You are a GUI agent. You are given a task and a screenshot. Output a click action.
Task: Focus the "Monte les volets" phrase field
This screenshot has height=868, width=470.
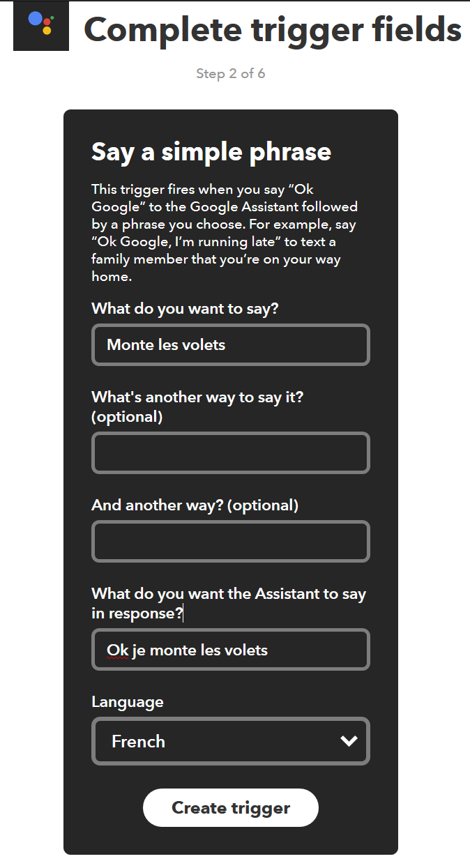click(x=230, y=344)
